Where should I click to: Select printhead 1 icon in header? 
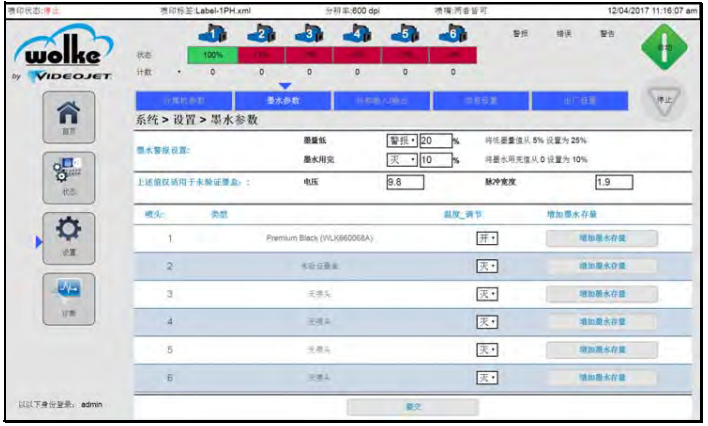tap(213, 35)
